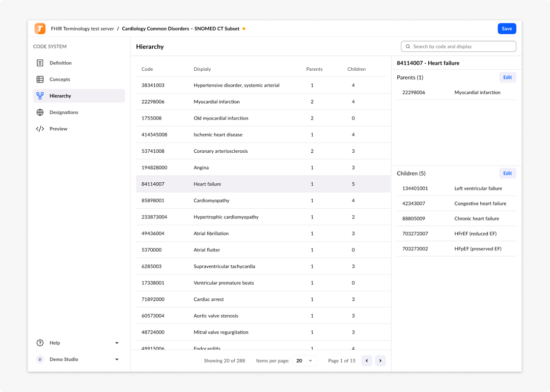Edit the Parents list

508,77
